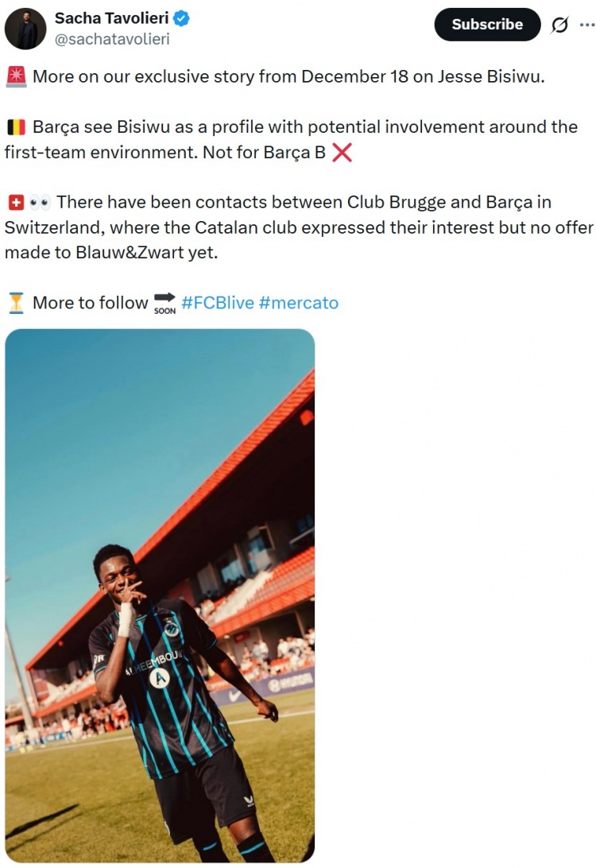Open the @sachatavolieri handle link
Image resolution: width=596 pixels, height=868 pixels.
point(111,38)
